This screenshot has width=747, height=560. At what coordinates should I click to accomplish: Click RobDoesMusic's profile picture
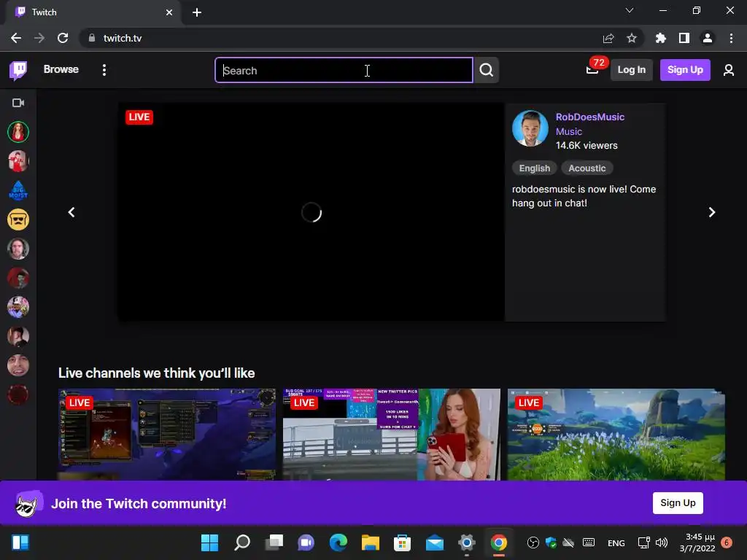click(530, 128)
